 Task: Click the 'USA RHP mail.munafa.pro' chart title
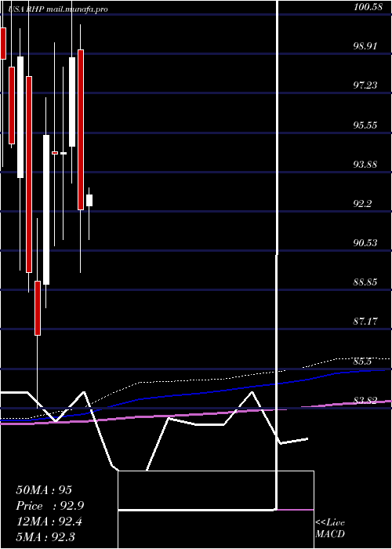(58, 9)
